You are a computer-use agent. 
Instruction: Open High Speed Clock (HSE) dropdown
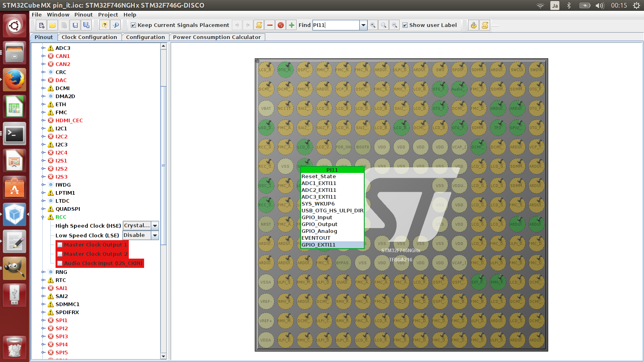click(155, 226)
